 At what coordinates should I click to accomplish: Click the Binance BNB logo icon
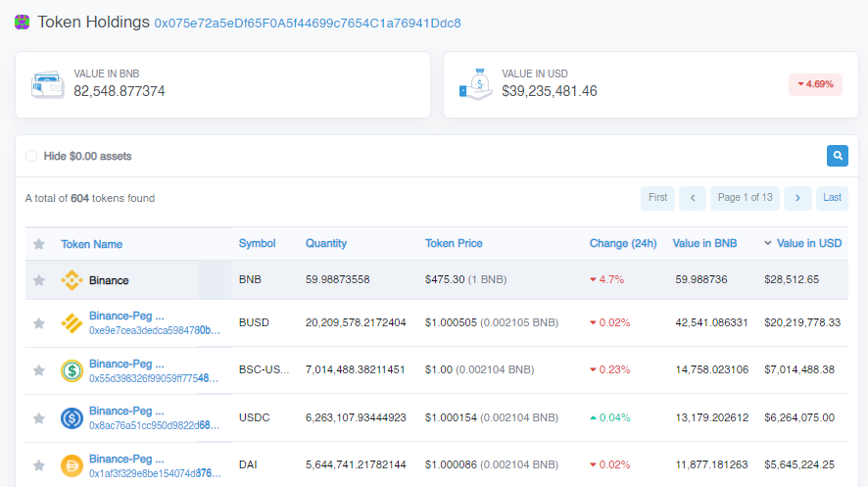[x=72, y=280]
